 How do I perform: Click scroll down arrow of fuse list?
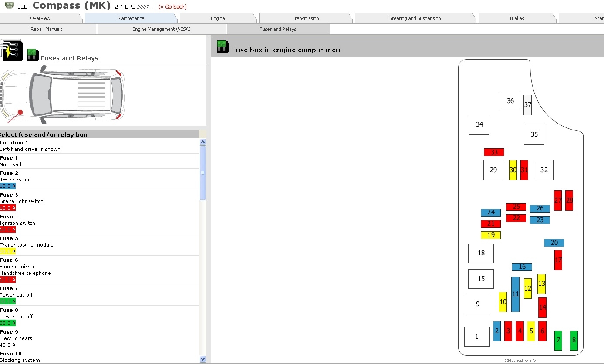(x=202, y=359)
